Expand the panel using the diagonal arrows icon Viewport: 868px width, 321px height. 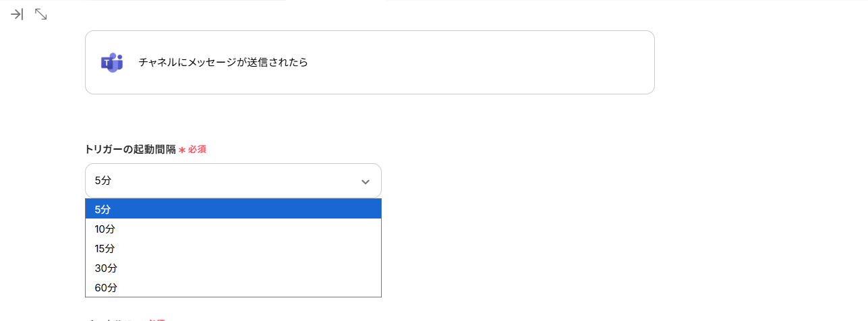tap(41, 14)
